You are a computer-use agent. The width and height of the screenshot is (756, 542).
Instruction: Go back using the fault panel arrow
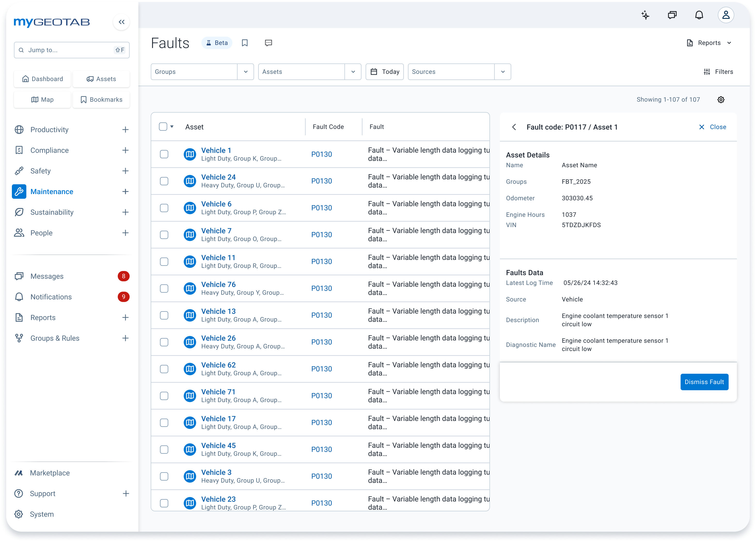(514, 127)
